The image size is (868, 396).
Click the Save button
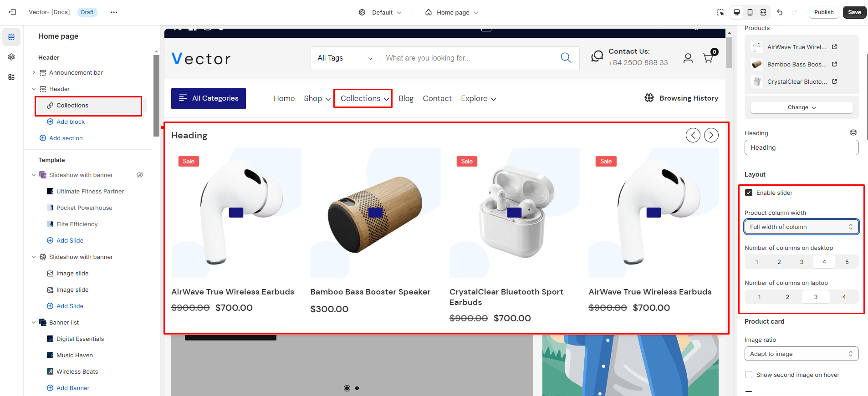click(854, 12)
